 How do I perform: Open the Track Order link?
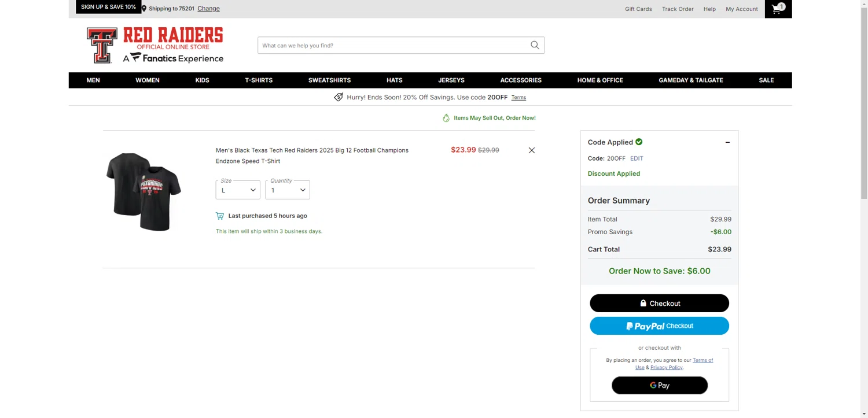tap(678, 9)
